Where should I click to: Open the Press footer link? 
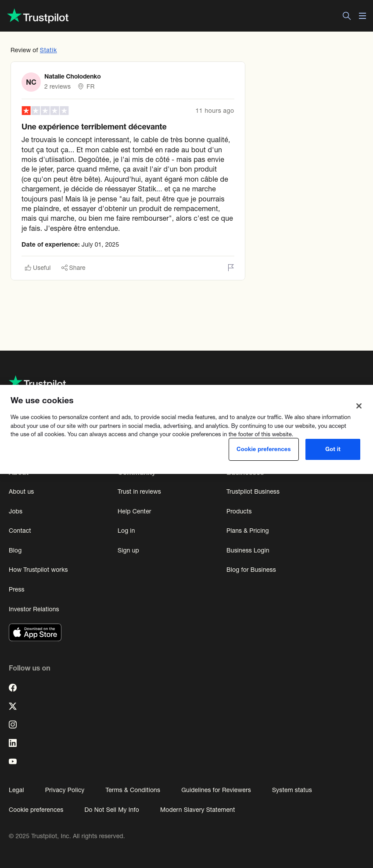pyautogui.click(x=16, y=589)
